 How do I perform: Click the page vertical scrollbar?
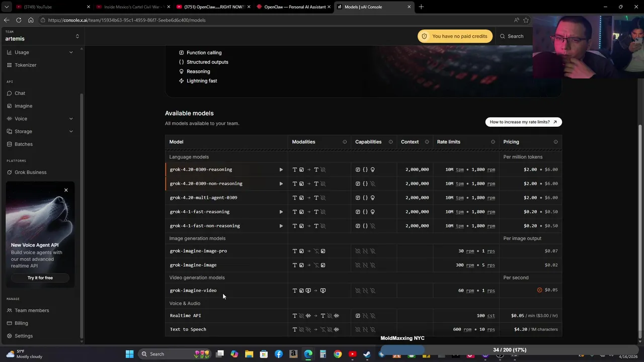[x=640, y=231]
